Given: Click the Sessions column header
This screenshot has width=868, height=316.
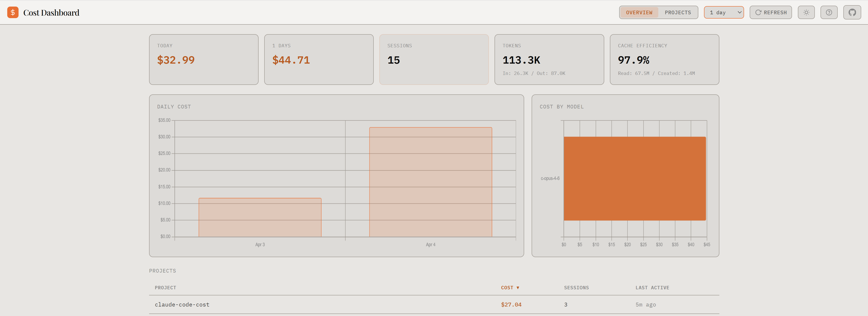Looking at the screenshot, I should tap(576, 288).
